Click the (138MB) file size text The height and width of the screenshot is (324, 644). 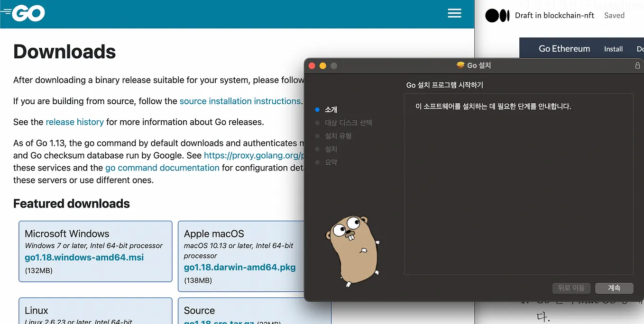(x=198, y=280)
